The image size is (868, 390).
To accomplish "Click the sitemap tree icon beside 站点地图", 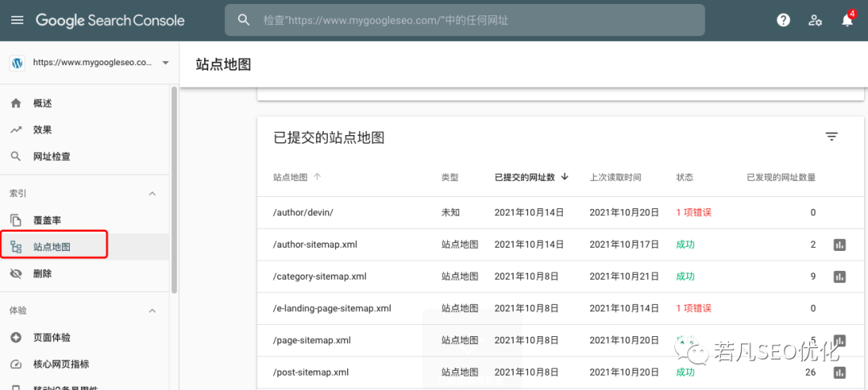I will pyautogui.click(x=16, y=247).
